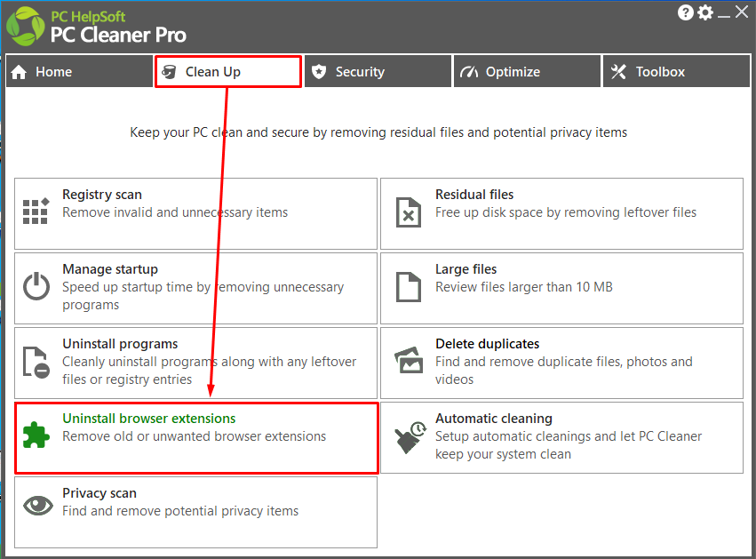Open the Residual files title
The height and width of the screenshot is (559, 756).
474,195
